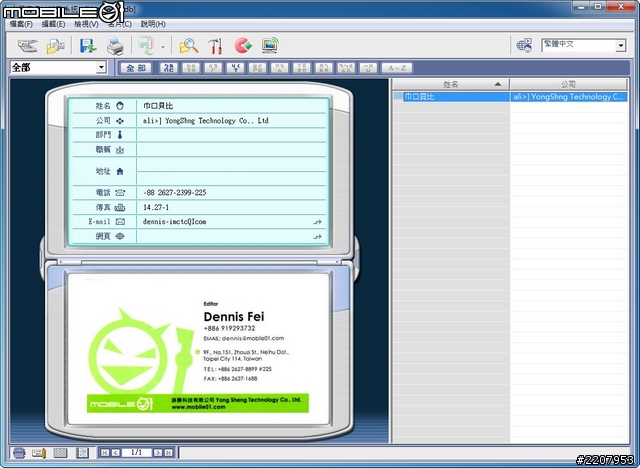
Task: Switch to card view mode icon
Action: 19,453
